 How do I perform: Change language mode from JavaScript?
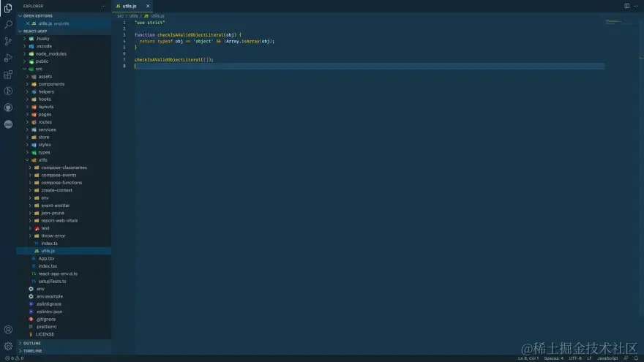click(x=607, y=358)
